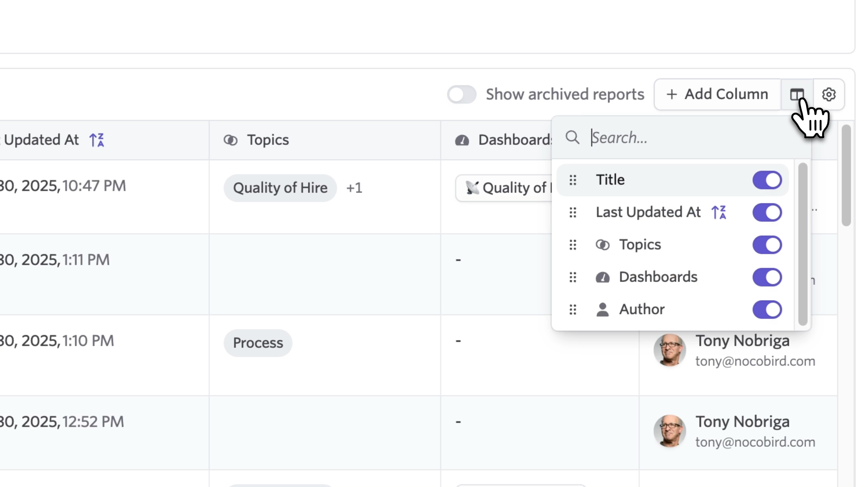Grab the drag handle beside Dashboards in dropdown
868x487 pixels.
573,277
